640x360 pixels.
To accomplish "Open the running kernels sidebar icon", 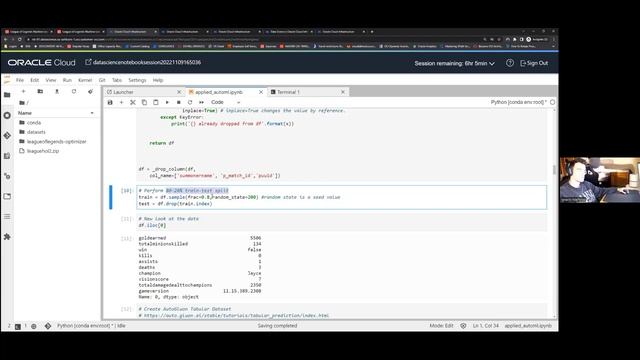I will pos(7,116).
